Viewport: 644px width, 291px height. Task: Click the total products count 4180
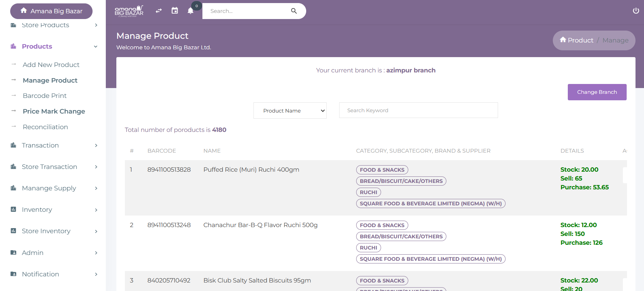pyautogui.click(x=219, y=130)
